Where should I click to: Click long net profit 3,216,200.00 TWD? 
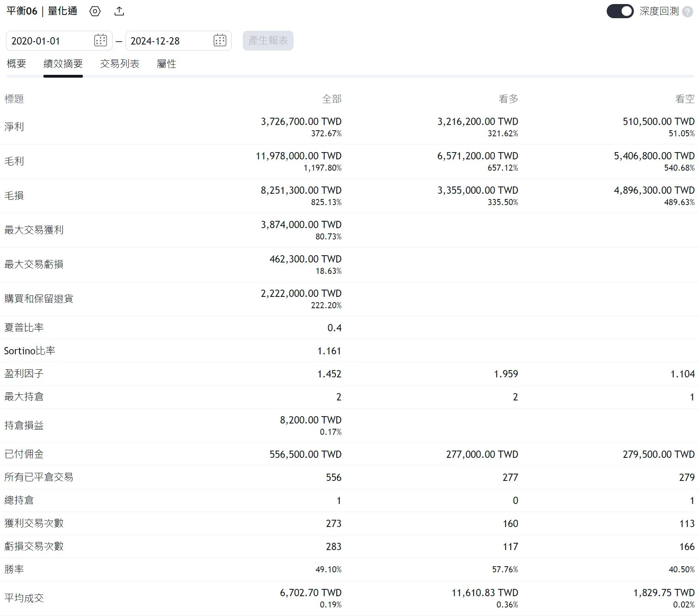pos(478,121)
